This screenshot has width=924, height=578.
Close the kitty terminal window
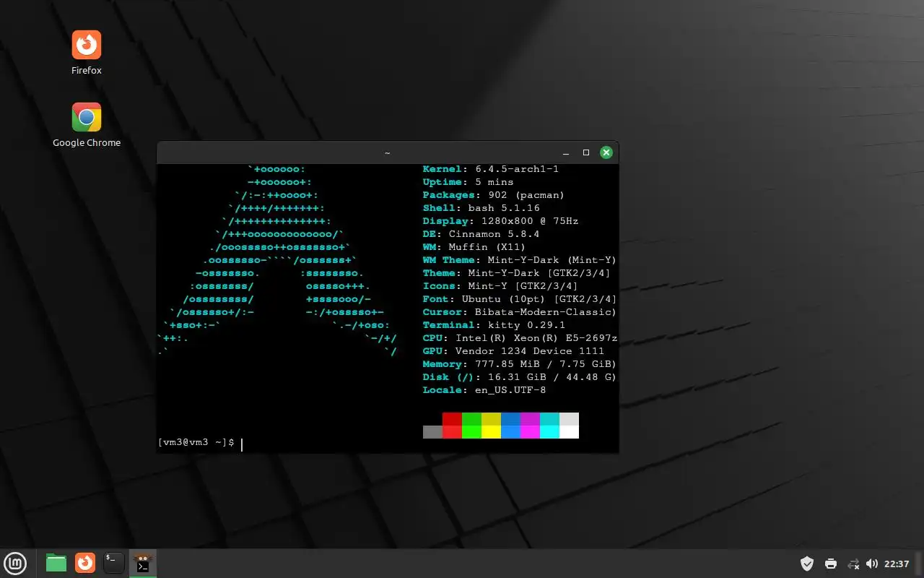(606, 152)
